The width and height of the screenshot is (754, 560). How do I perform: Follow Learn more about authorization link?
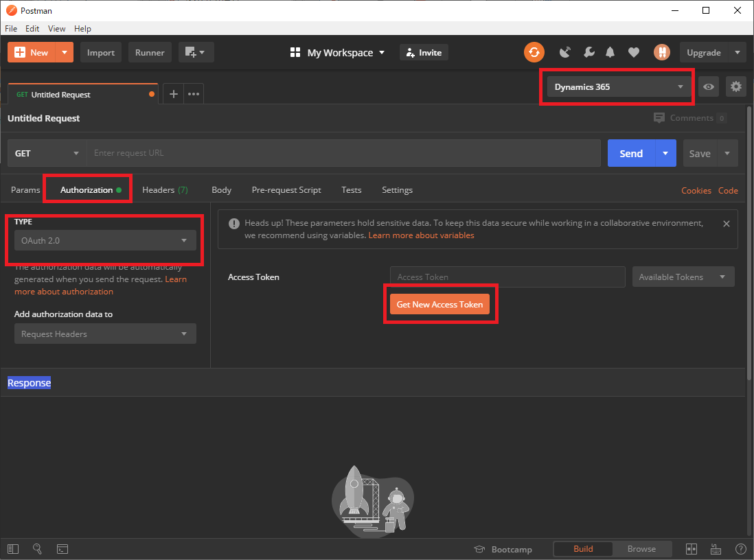(100, 285)
